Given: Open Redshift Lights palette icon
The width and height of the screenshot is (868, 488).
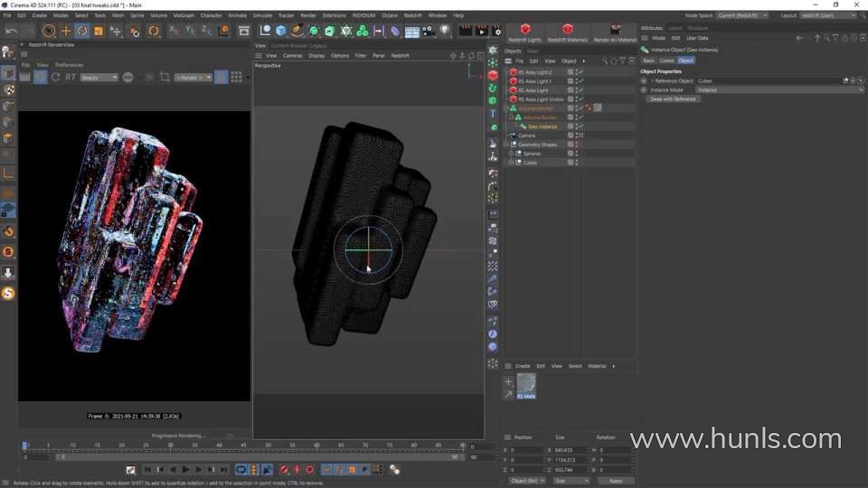Looking at the screenshot, I should pos(524,33).
